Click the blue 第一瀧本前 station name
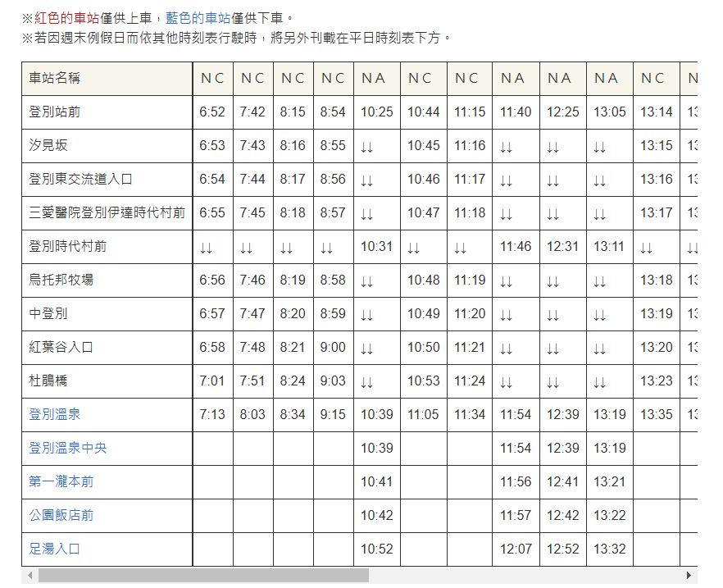 click(x=61, y=482)
